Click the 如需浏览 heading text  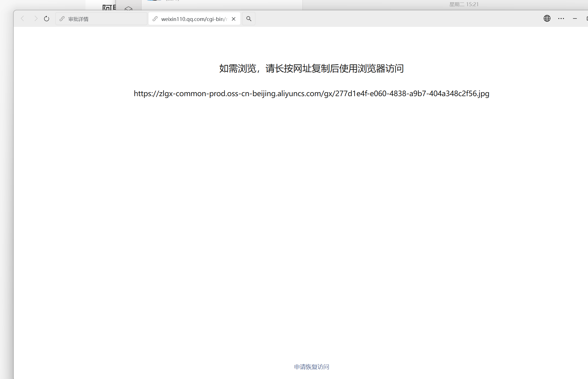(311, 68)
